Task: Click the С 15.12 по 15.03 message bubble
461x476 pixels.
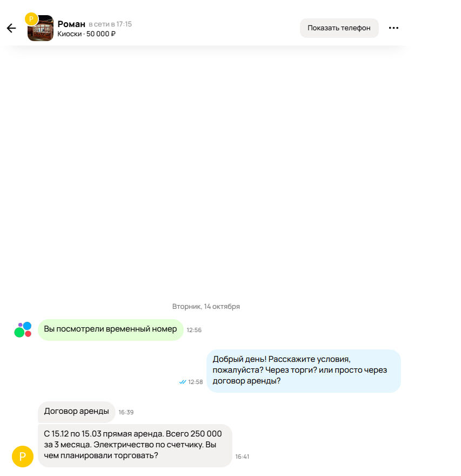Action: (135, 445)
